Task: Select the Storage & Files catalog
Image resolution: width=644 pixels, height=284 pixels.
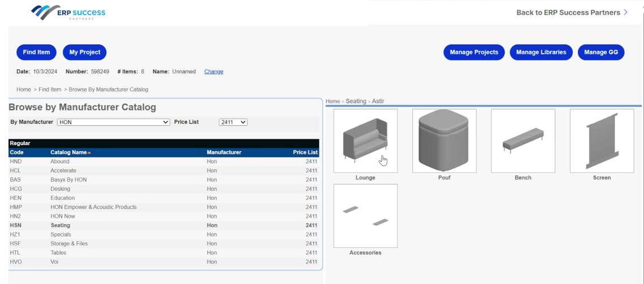Action: pos(163,243)
